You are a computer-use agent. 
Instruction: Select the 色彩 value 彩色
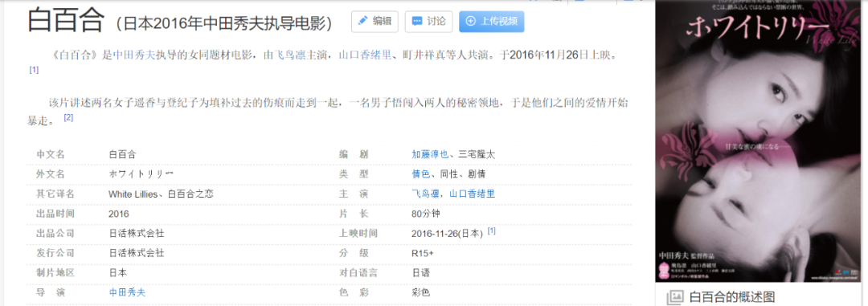(420, 292)
